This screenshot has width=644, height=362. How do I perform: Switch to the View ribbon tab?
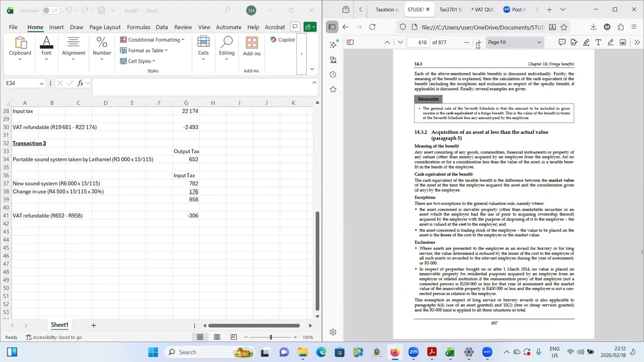[x=204, y=27]
